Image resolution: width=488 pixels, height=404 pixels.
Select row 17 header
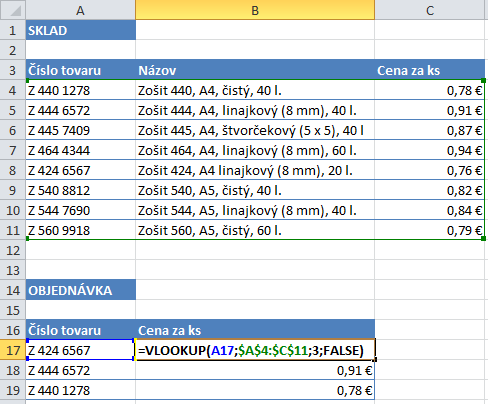click(x=13, y=350)
